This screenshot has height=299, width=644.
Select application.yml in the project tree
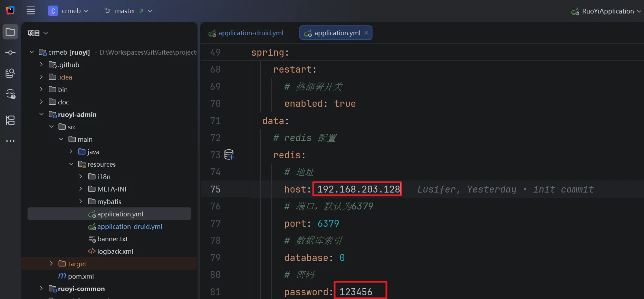(x=109, y=214)
